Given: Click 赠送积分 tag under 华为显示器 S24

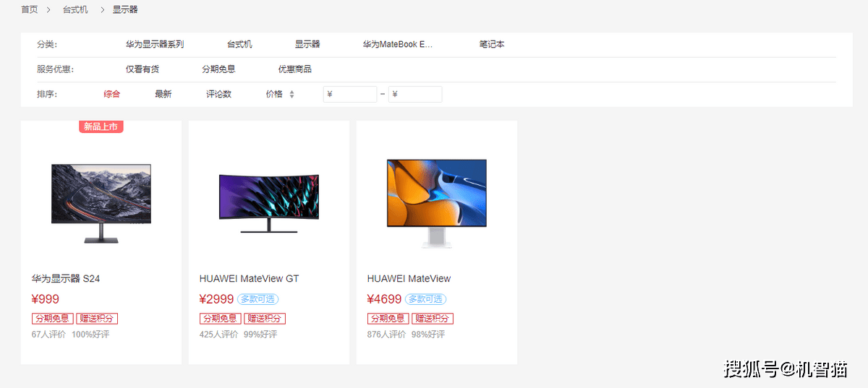Looking at the screenshot, I should 97,319.
